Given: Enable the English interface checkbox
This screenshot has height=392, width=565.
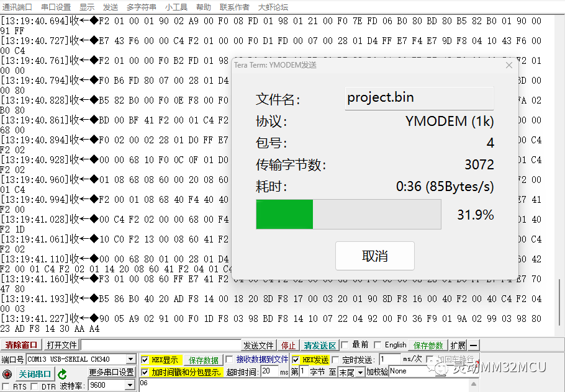Looking at the screenshot, I should tap(377, 345).
